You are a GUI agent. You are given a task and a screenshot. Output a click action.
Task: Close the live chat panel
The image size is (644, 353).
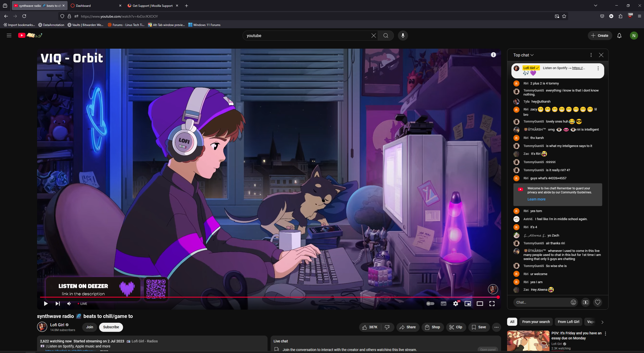click(x=601, y=55)
